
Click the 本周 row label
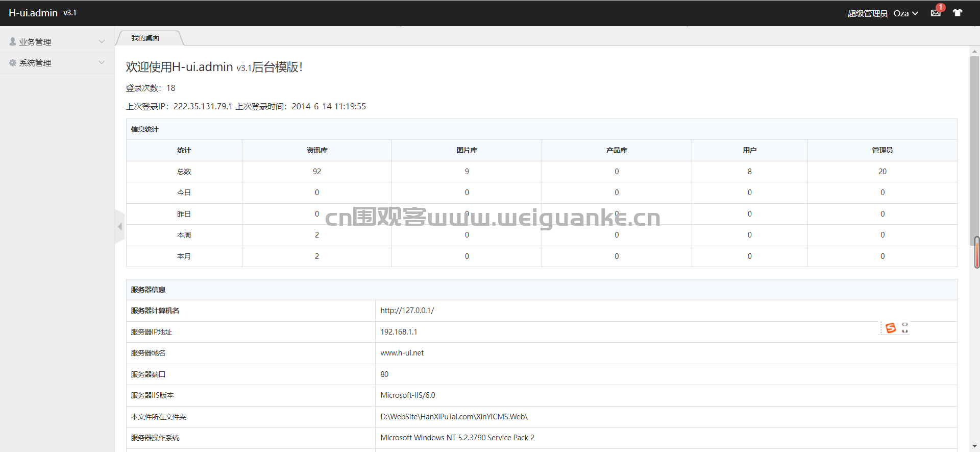[x=184, y=235]
